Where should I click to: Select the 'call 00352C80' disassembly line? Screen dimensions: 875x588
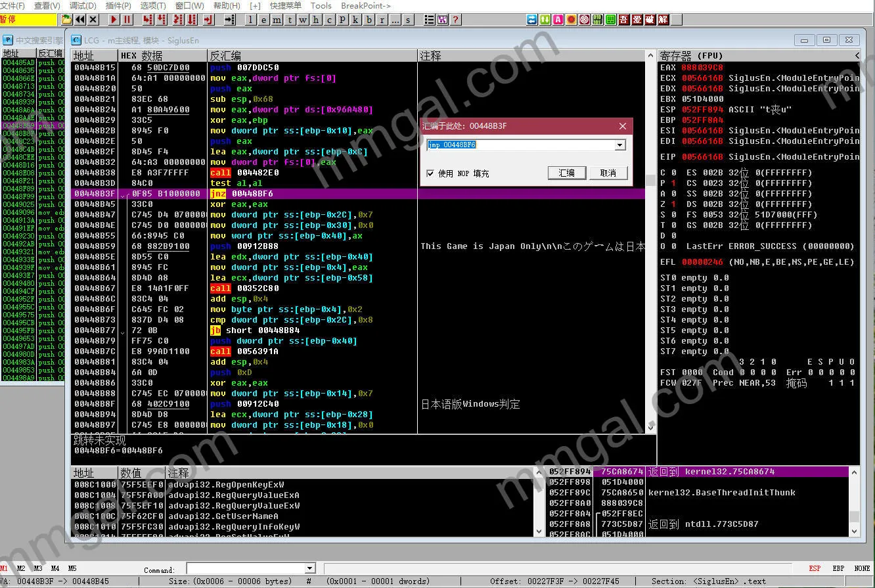tap(244, 288)
